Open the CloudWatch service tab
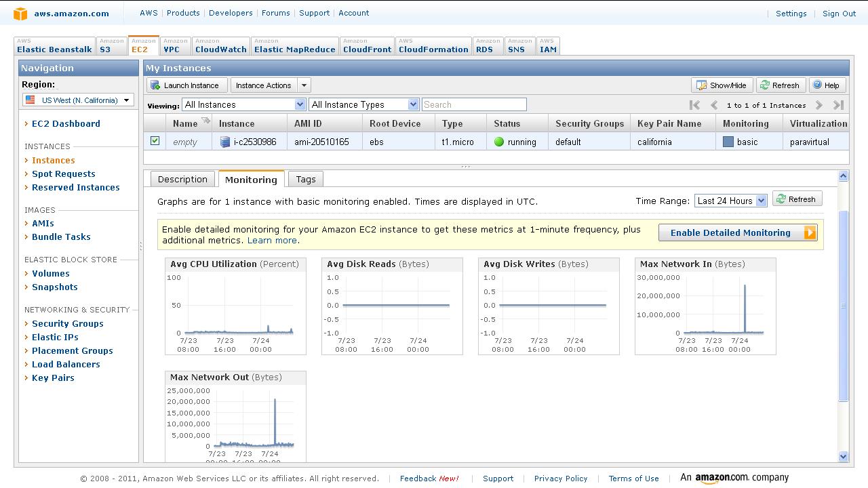The height and width of the screenshot is (488, 868). (221, 45)
